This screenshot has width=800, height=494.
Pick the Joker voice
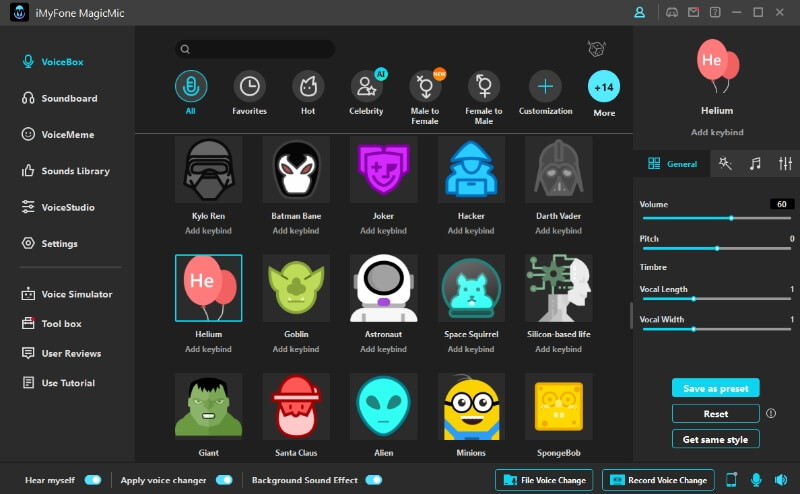coord(384,169)
